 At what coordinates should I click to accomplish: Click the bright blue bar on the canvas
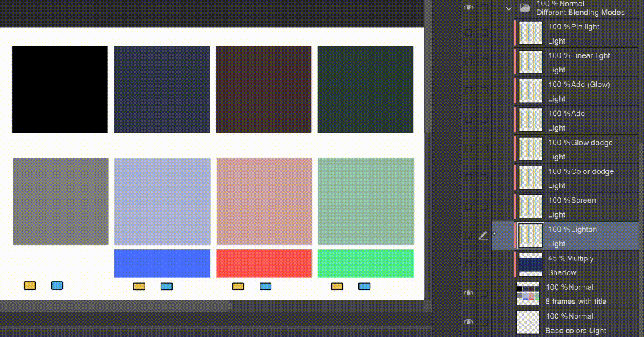[x=162, y=263]
